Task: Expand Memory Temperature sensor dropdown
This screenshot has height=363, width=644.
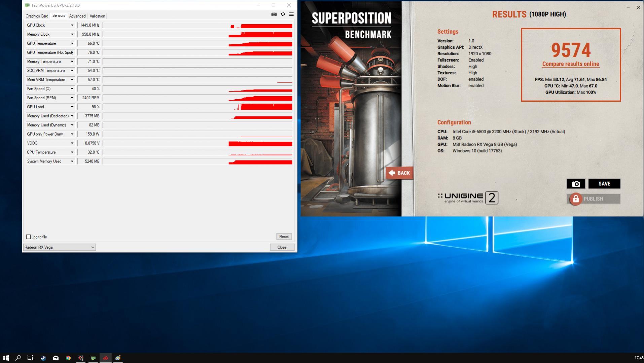Action: [72, 62]
